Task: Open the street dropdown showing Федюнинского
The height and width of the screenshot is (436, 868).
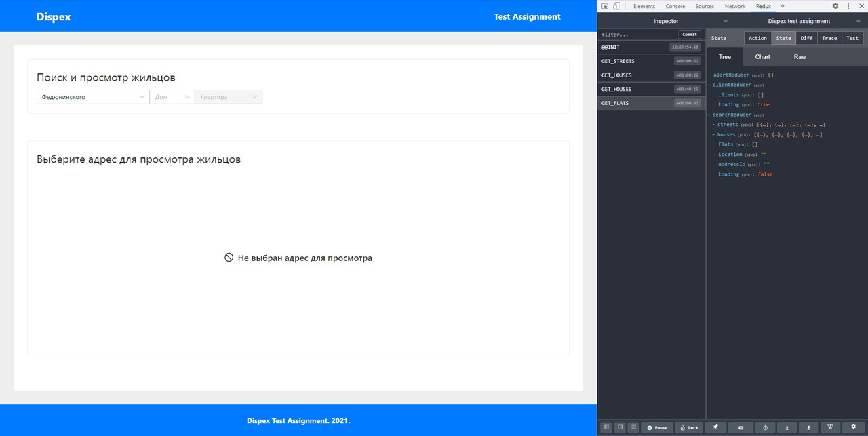Action: [x=93, y=97]
